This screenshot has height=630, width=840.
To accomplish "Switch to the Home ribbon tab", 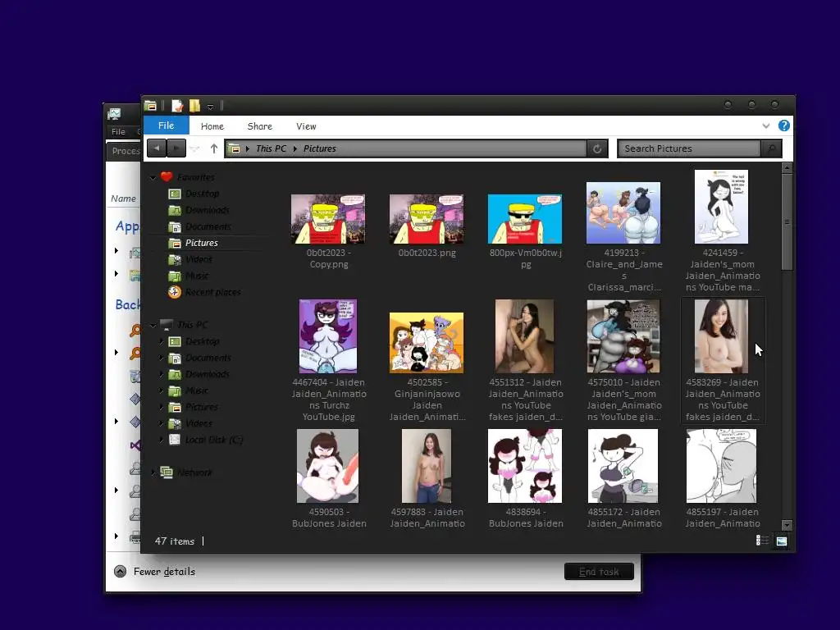I will [x=212, y=126].
